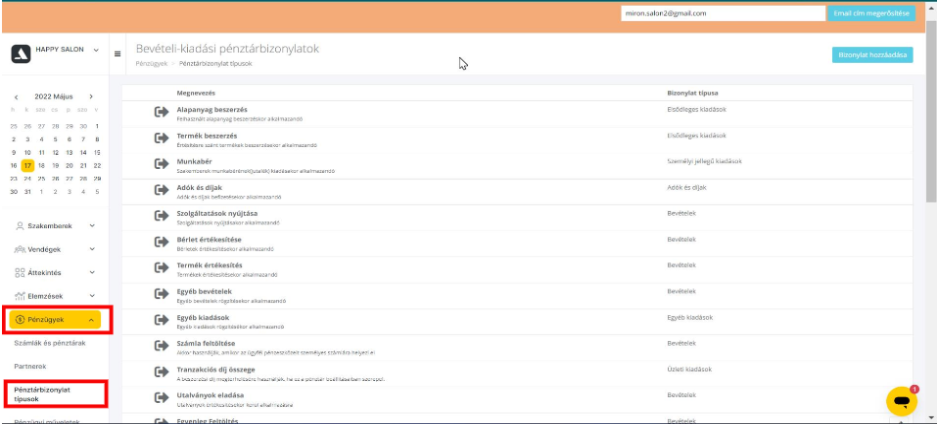Open the Utalványok eladása entry
This screenshot has width=938, height=424.
tap(210, 396)
